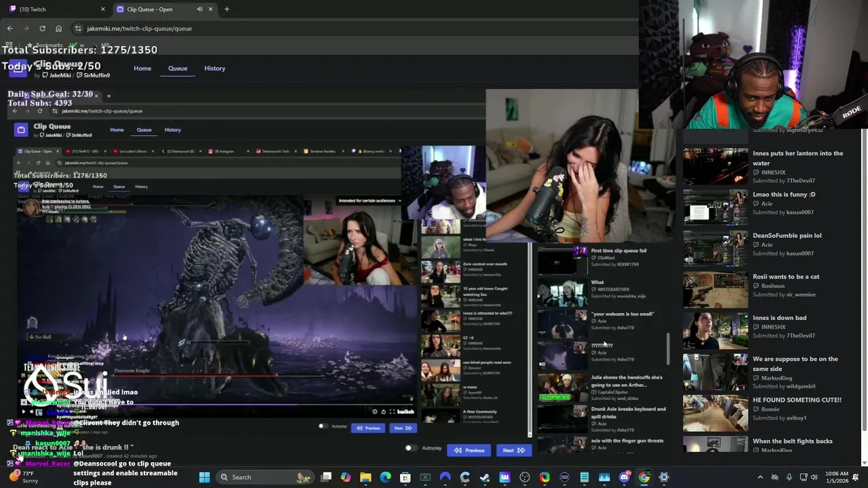Image resolution: width=868 pixels, height=488 pixels.
Task: Open Microsoft Store from the taskbar
Action: pyautogui.click(x=405, y=477)
